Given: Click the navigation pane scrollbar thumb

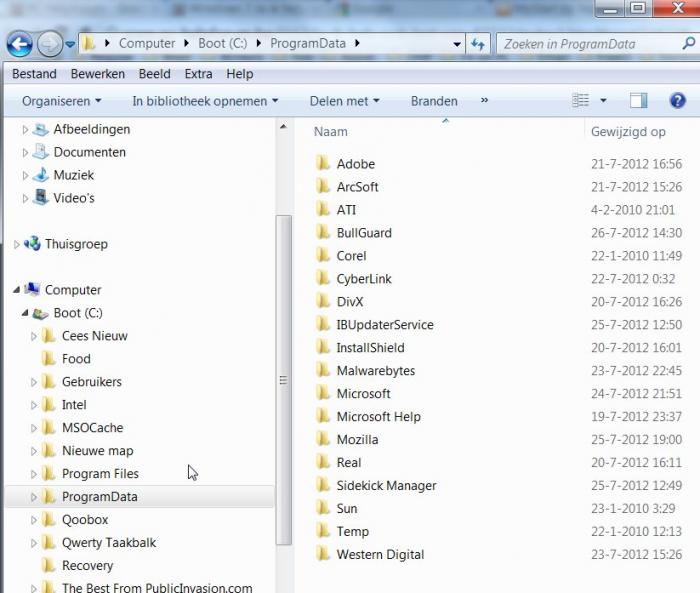Looking at the screenshot, I should click(283, 380).
